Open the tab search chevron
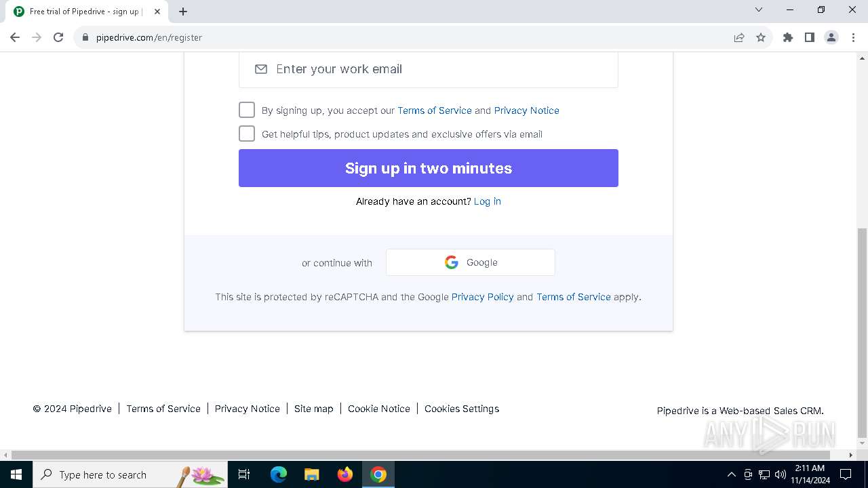The width and height of the screenshot is (868, 488). pyautogui.click(x=759, y=9)
